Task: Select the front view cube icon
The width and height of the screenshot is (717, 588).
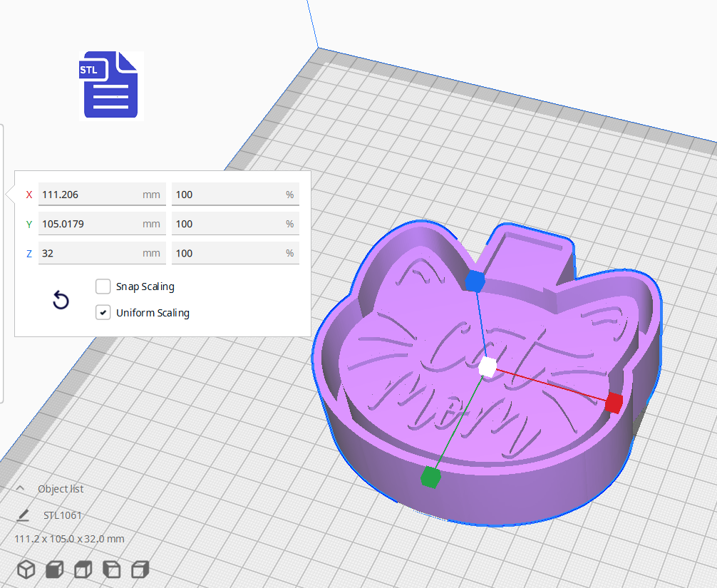Action: (x=55, y=569)
